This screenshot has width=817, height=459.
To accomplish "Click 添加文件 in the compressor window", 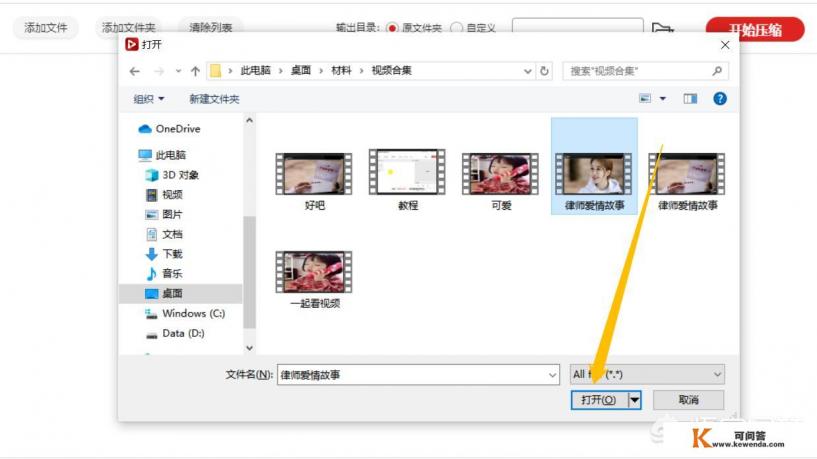I will [46, 28].
